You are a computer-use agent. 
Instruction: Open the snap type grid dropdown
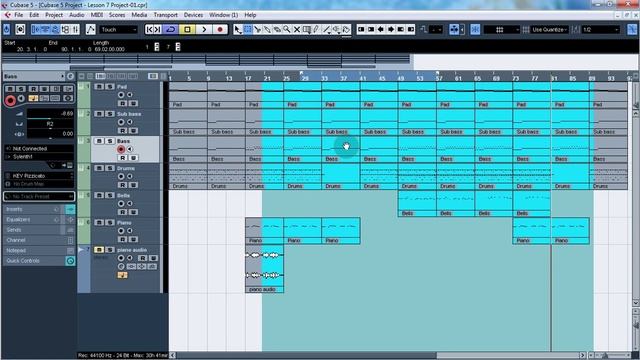point(501,29)
